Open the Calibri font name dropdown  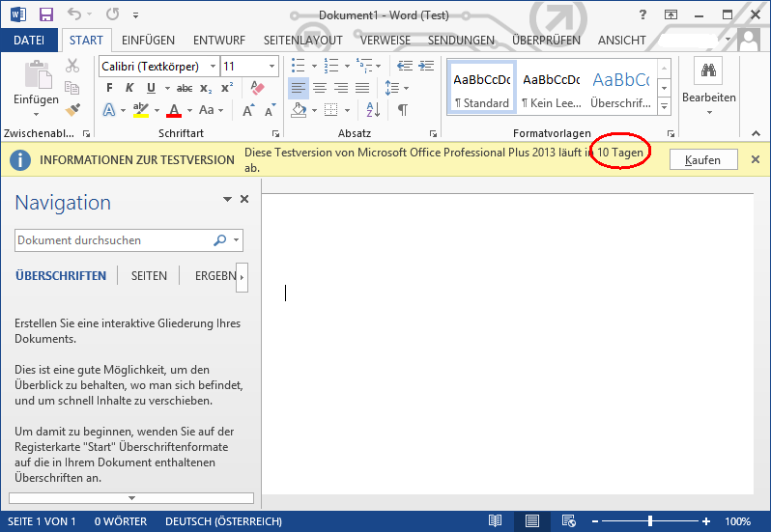click(x=213, y=67)
